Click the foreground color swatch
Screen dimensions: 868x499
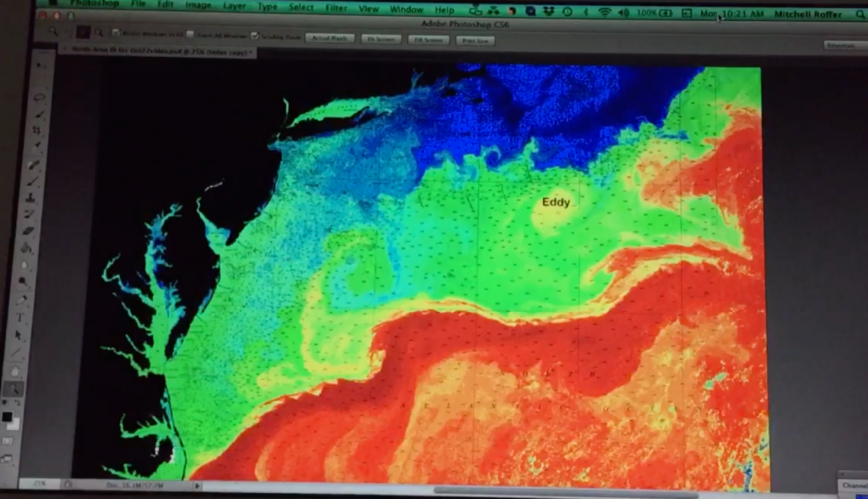7,416
